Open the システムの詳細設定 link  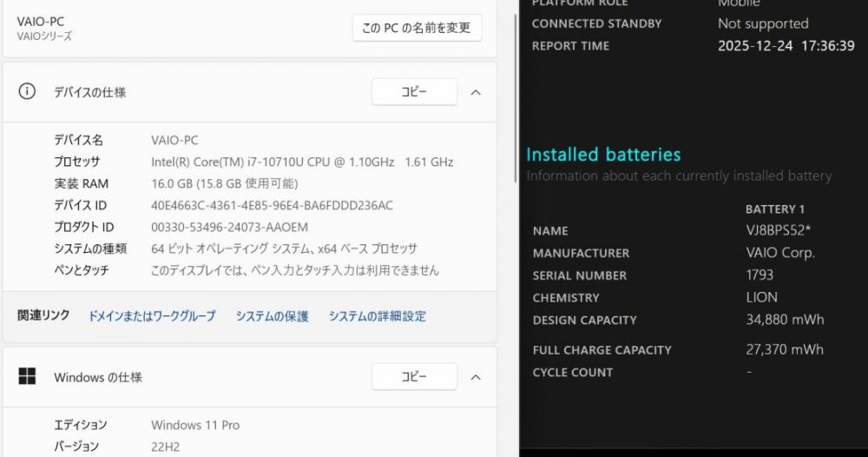coord(378,315)
